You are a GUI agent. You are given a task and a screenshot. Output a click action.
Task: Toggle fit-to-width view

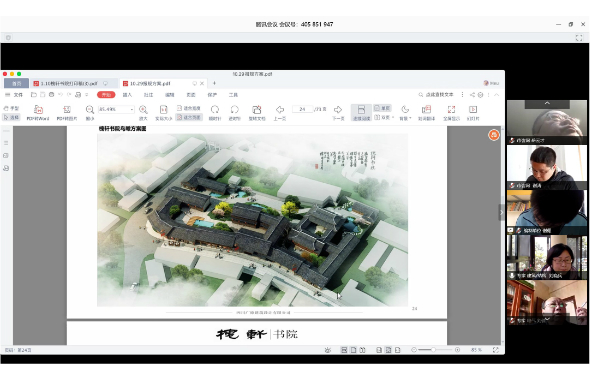coord(189,108)
